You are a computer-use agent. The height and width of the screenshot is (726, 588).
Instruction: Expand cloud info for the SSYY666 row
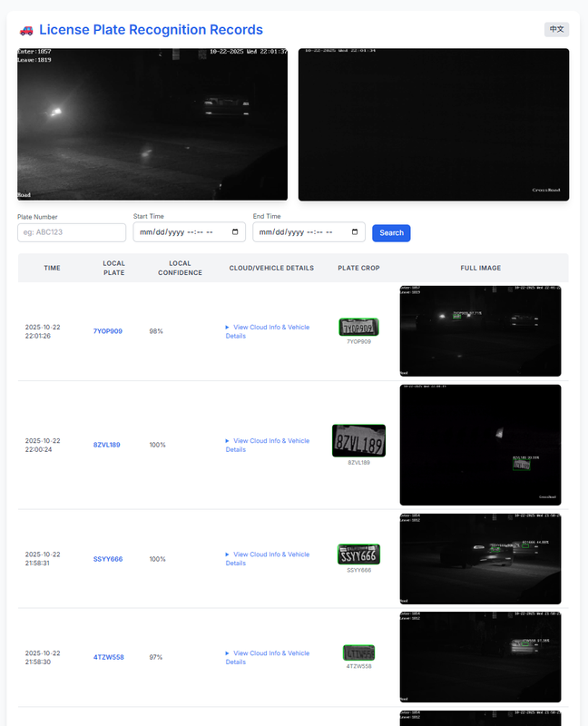[x=268, y=559]
